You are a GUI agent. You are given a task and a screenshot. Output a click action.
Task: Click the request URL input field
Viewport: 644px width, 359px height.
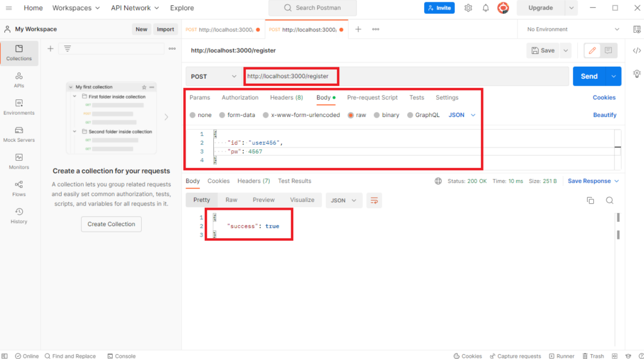[x=406, y=76]
